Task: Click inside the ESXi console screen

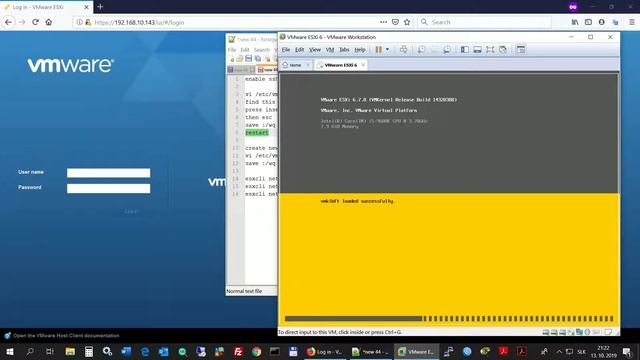Action: (449, 199)
